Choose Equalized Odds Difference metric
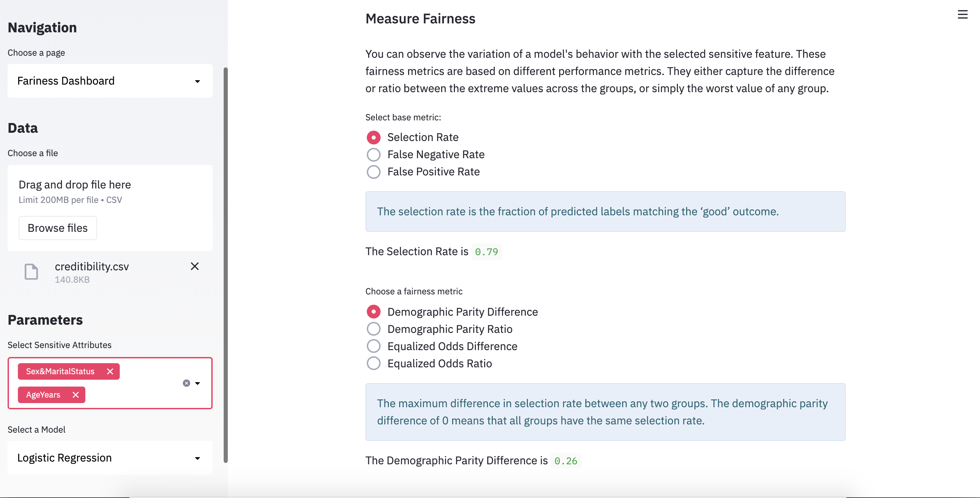980x498 pixels. tap(374, 346)
